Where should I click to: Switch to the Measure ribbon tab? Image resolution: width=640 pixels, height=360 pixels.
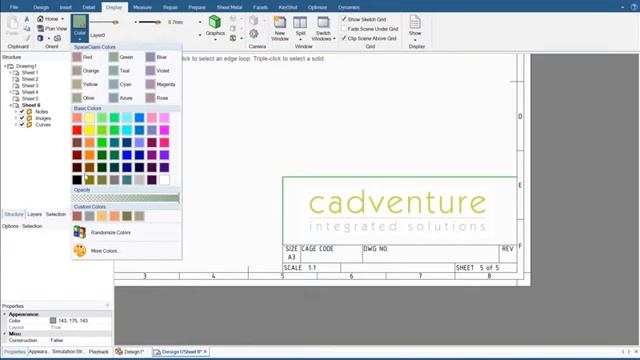pos(142,7)
